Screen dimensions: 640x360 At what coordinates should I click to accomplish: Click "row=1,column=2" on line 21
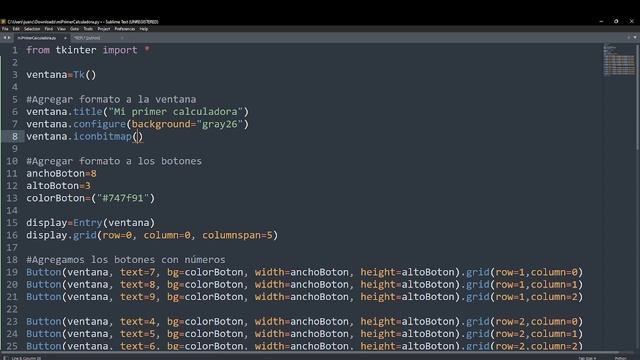point(536,297)
